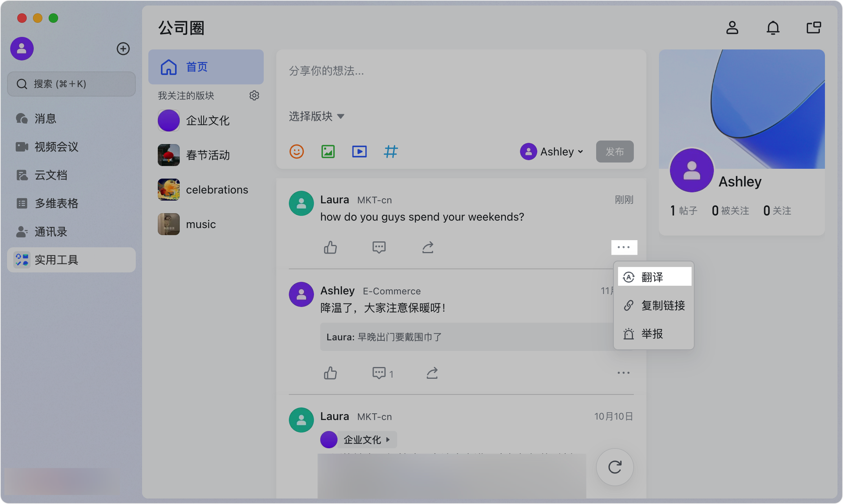
Task: Add a video with the play icon
Action: (x=359, y=152)
